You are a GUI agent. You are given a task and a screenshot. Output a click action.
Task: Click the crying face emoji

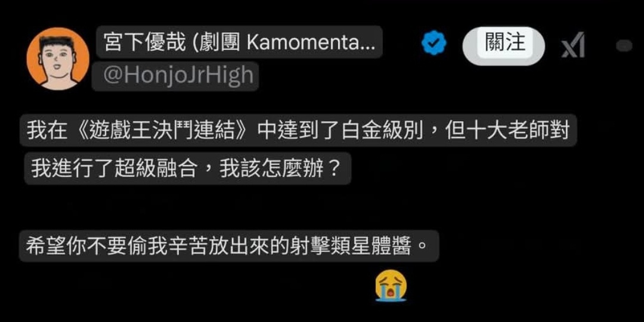coord(391,287)
